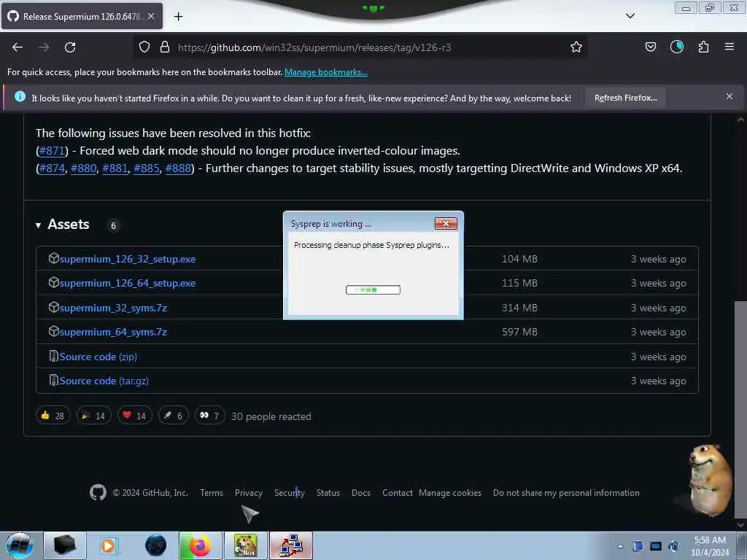Reload the page with the refresh icon
The width and height of the screenshot is (747, 560).
click(70, 47)
